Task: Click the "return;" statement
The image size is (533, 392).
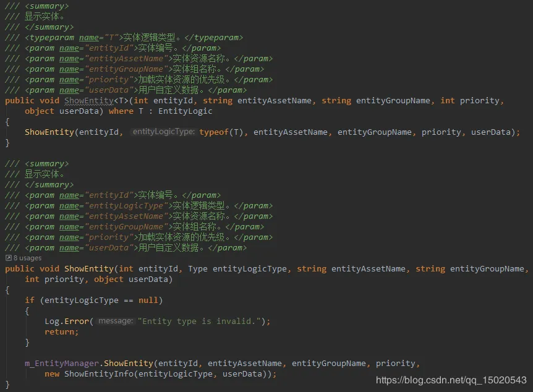Action: (x=62, y=332)
